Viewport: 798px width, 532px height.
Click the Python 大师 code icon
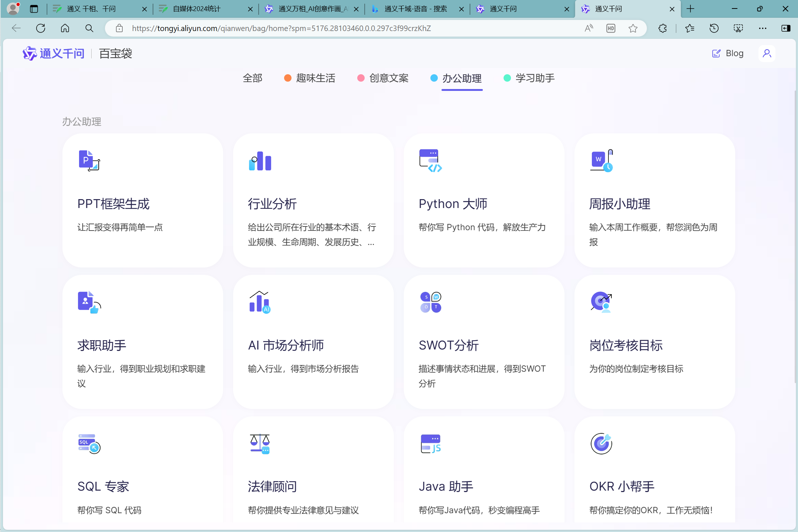pyautogui.click(x=431, y=161)
